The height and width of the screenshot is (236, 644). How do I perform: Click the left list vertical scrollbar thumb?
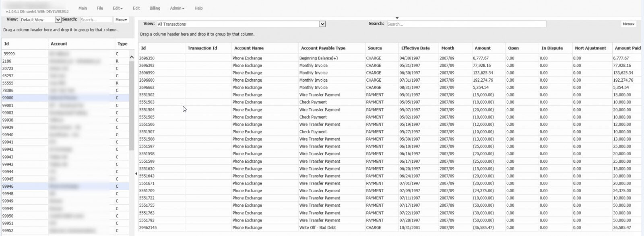[x=131, y=107]
